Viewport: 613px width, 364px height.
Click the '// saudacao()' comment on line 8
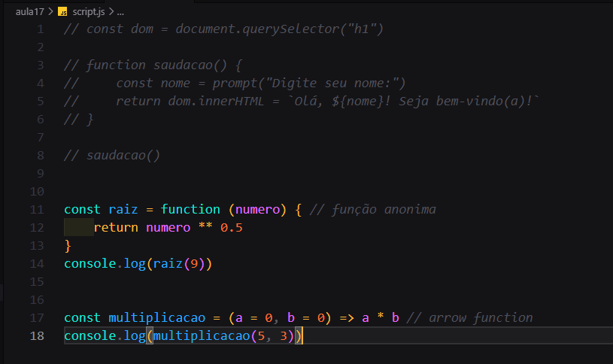[112, 156]
